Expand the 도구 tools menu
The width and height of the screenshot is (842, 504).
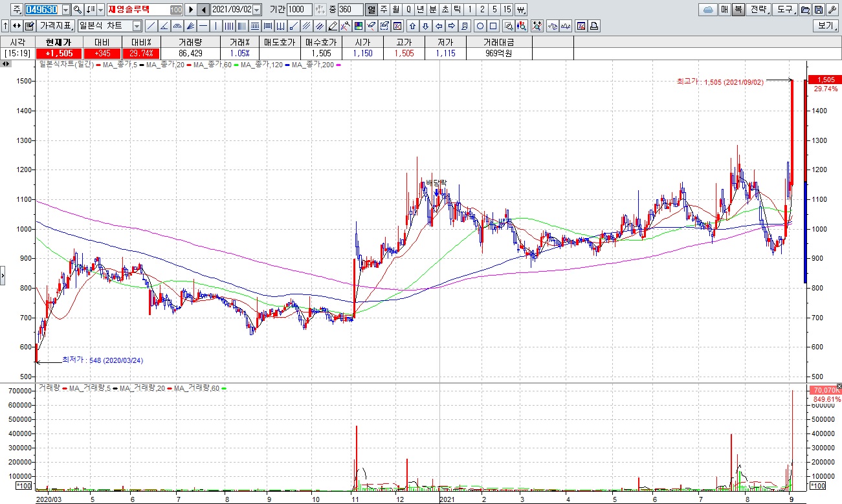tap(785, 10)
